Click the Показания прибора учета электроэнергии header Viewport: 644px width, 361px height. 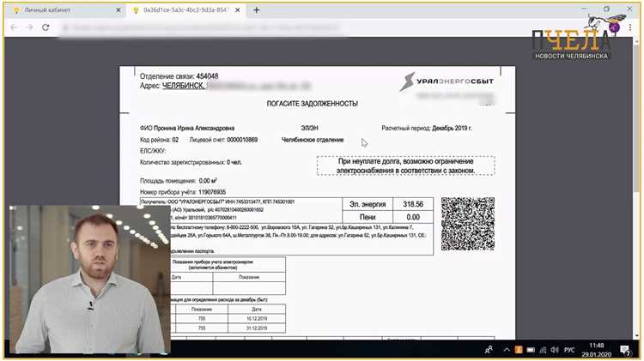(212, 264)
